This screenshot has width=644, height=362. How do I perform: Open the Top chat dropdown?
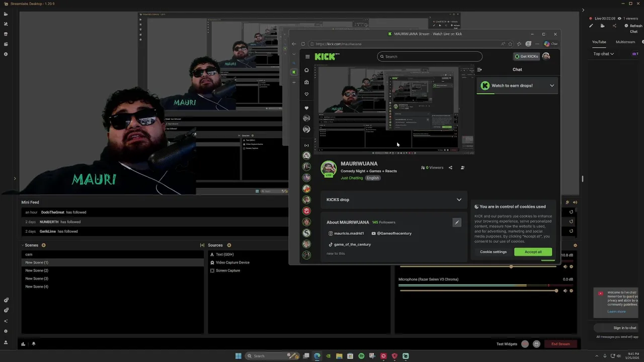click(603, 54)
